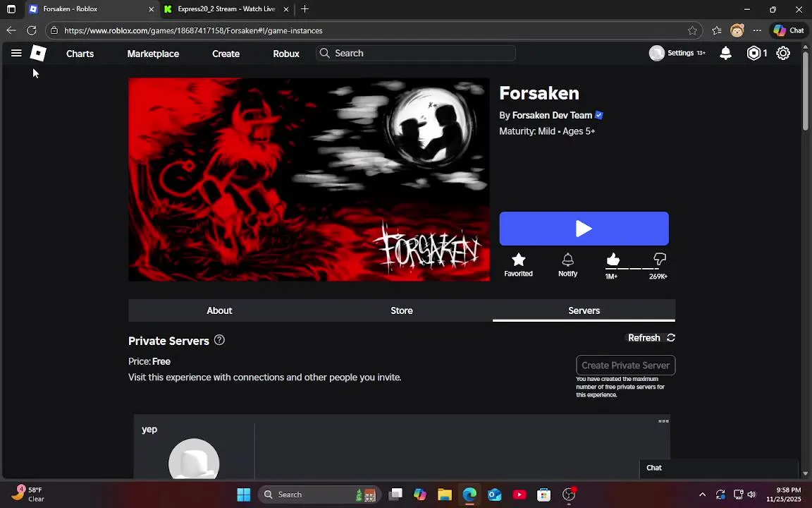812x508 pixels.
Task: Switch to the About tab
Action: point(219,310)
